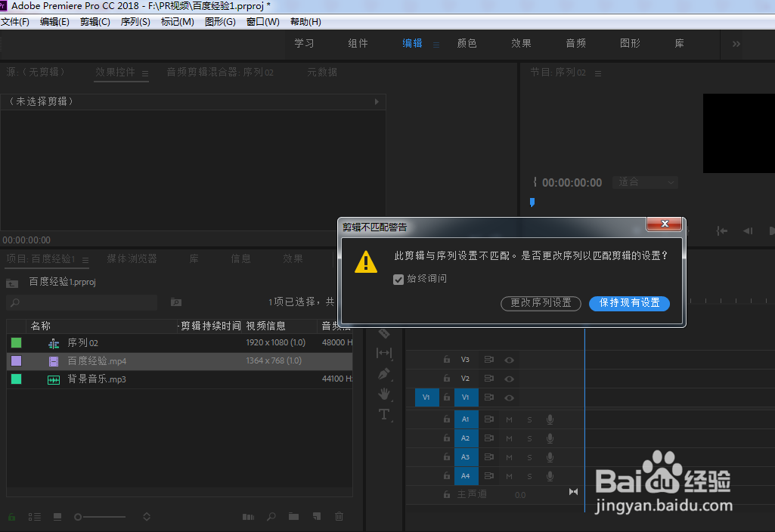Viewport: 775px width, 532px height.
Task: Mute audio track A1
Action: [x=509, y=420]
